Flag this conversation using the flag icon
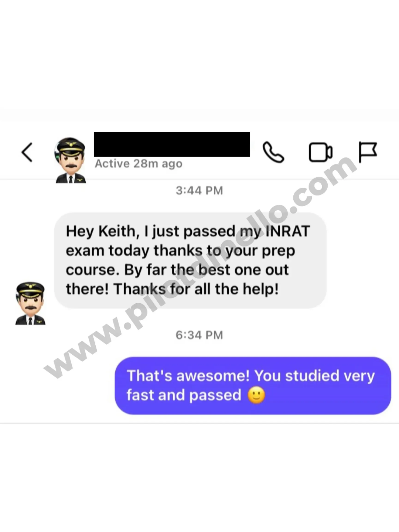The image size is (399, 532). [x=368, y=152]
